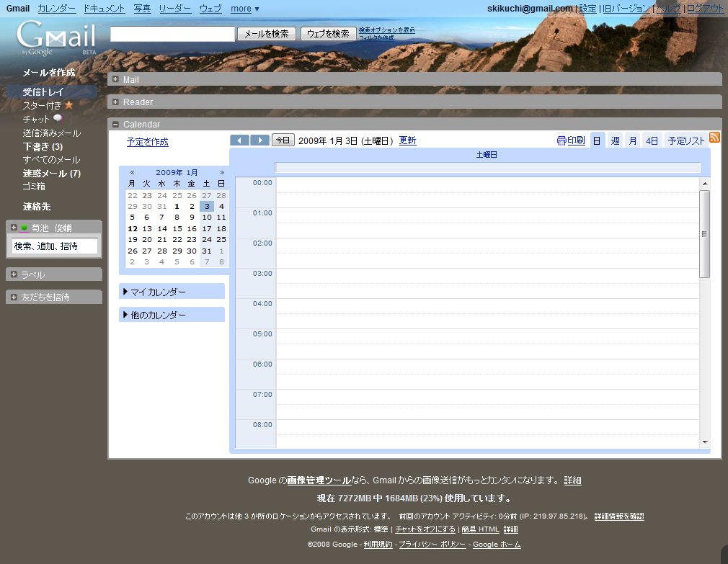Viewport: 728px width, 564px height.
Task: Switch to 予定リスト agenda tab
Action: pyautogui.click(x=686, y=140)
